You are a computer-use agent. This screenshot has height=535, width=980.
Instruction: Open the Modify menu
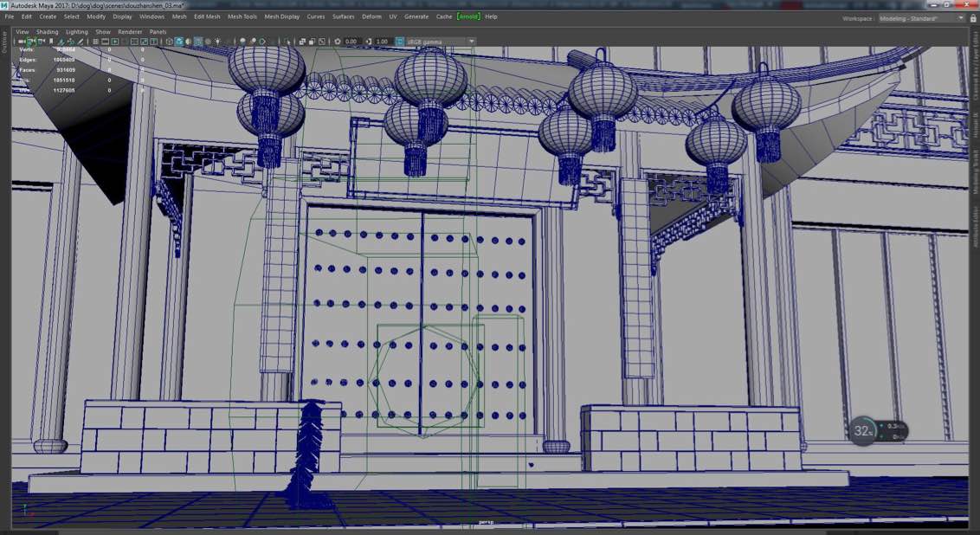tap(96, 16)
